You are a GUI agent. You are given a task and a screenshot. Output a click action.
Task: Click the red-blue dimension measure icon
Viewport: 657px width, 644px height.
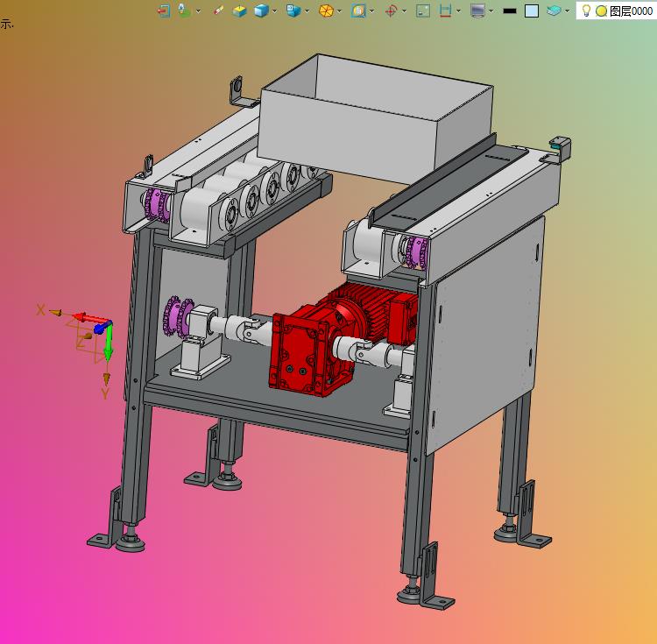(445, 11)
